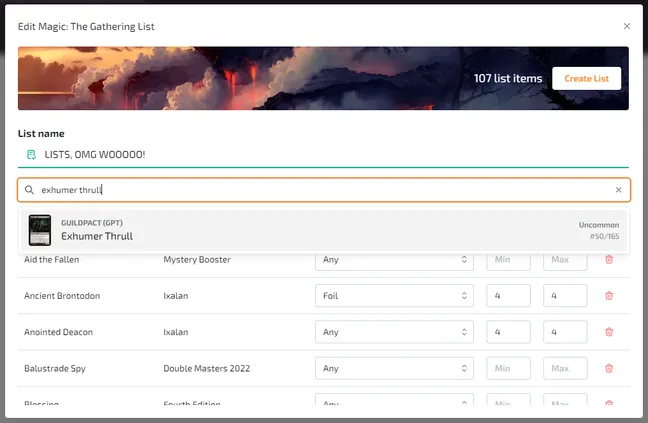
Task: Delete Balustrade Spy from list
Action: 609,368
